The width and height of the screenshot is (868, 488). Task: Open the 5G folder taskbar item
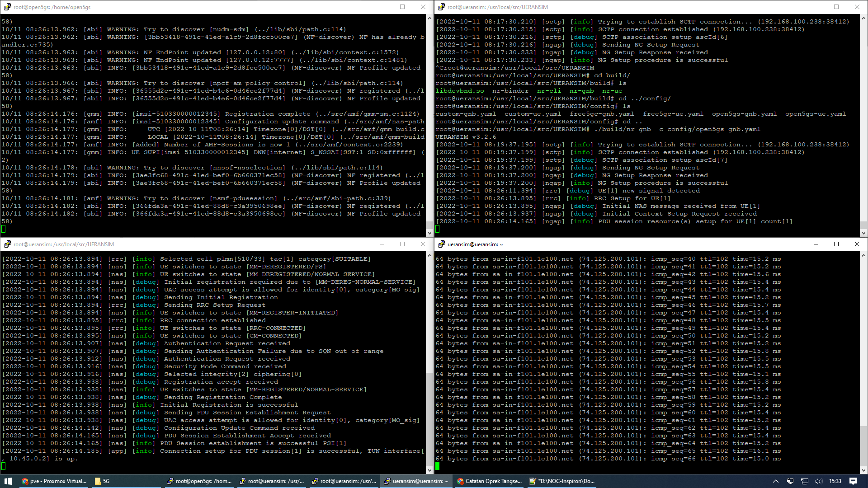[103, 481]
